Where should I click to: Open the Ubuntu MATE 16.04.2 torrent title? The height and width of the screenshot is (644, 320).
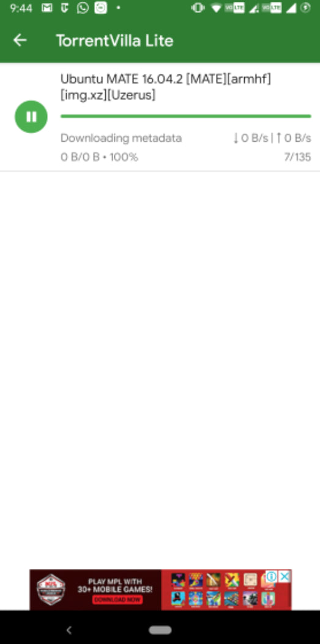pyautogui.click(x=166, y=87)
